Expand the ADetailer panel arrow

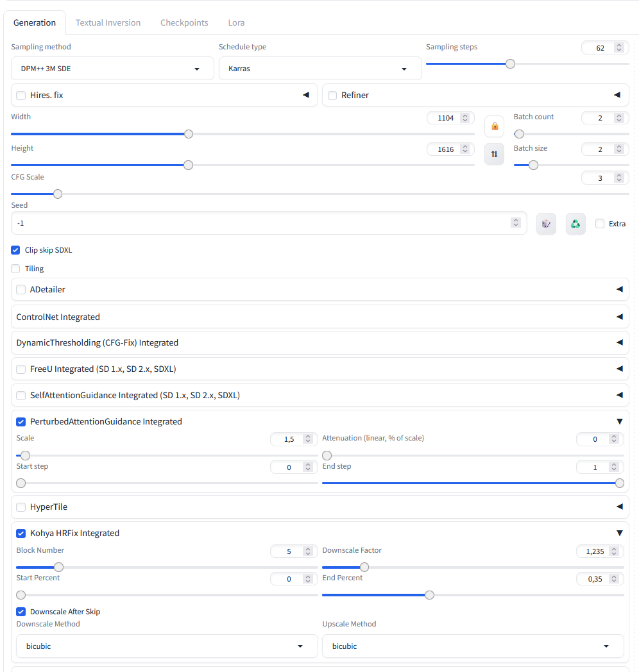pyautogui.click(x=620, y=289)
